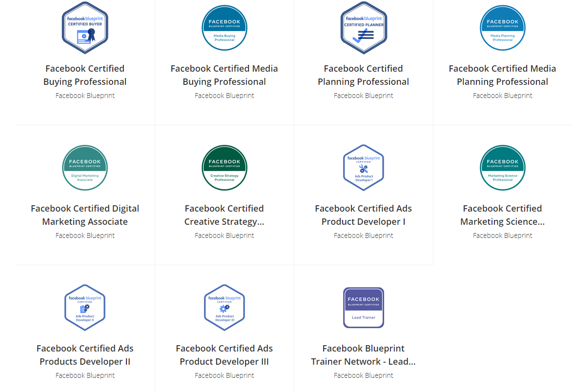This screenshot has width=572, height=392.
Task: Click the Media Buying Professional circular badge
Action: [225, 28]
